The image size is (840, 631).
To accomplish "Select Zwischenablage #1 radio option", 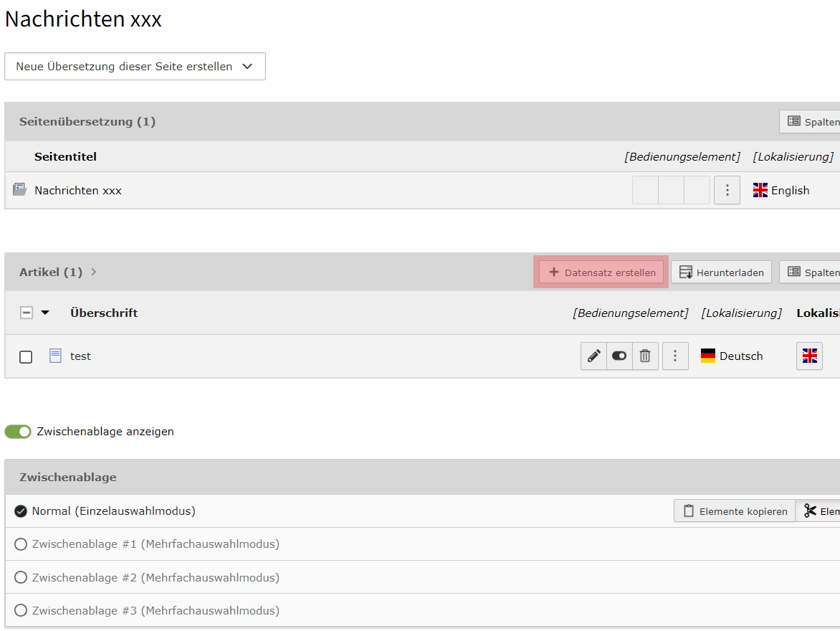I will click(x=21, y=544).
